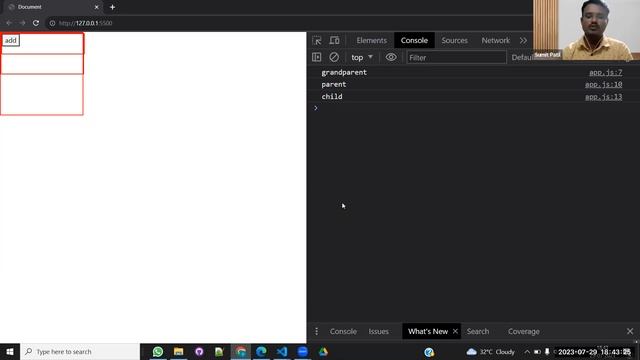Open the drawer three-dot menu
This screenshot has height=360, width=640.
point(317,331)
